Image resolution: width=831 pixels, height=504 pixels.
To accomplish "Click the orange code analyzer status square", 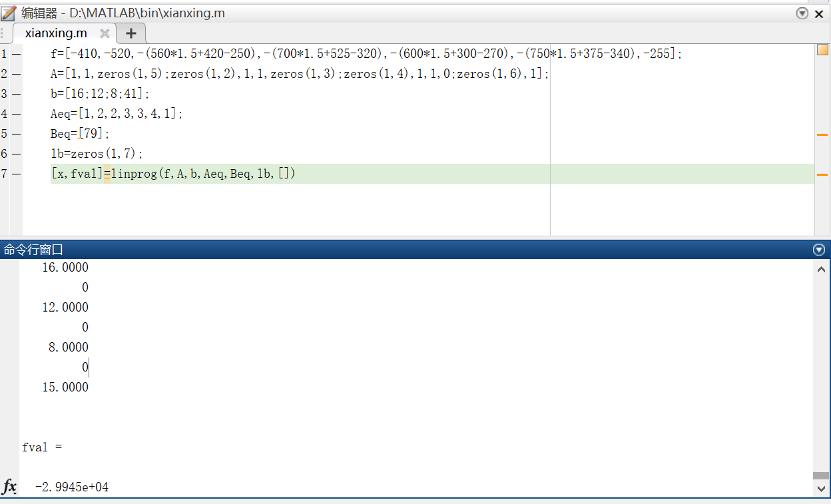I will pos(822,50).
